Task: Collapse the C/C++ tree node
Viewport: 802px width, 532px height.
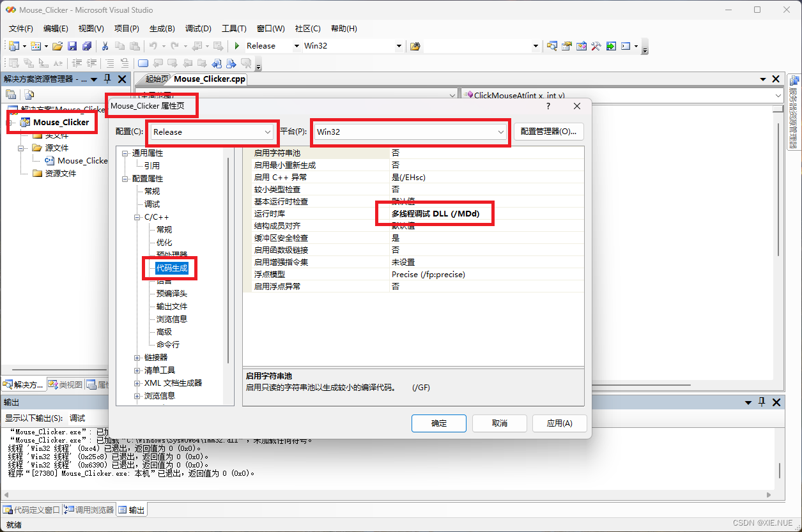Action: 137,217
